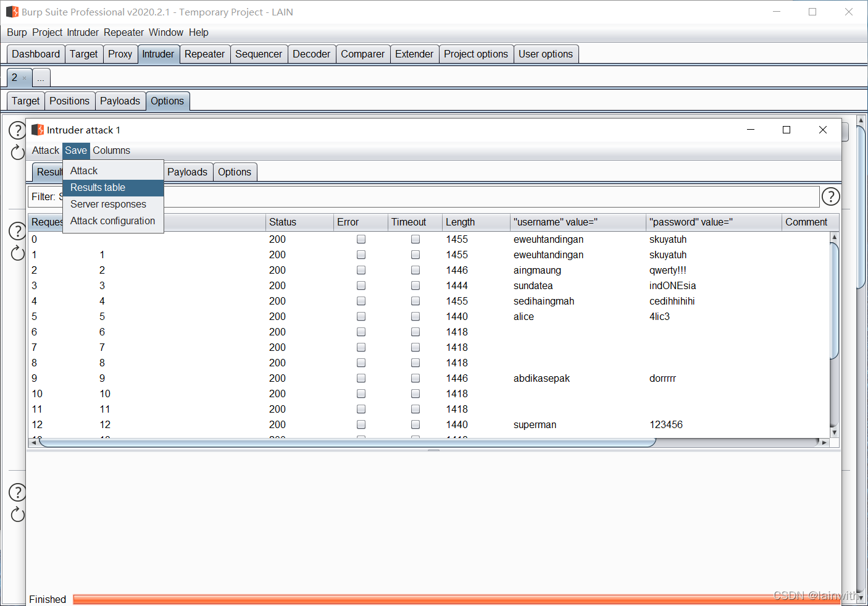Click the new tab '...' button
868x606 pixels.
point(41,78)
